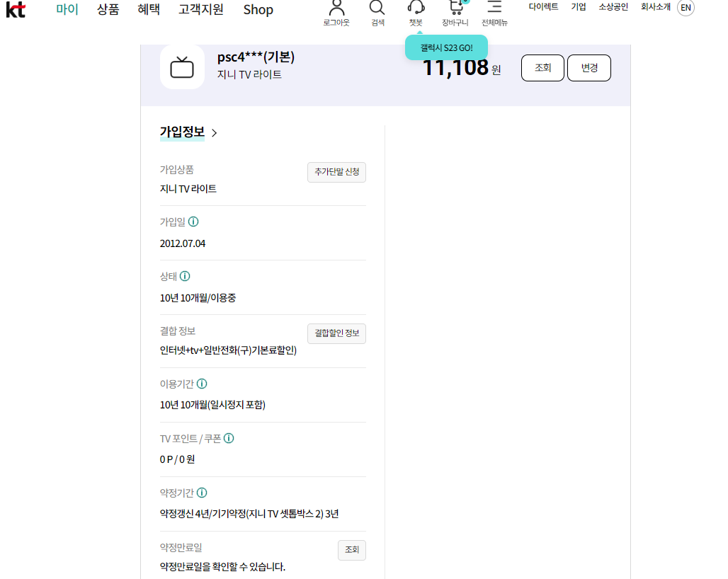
Task: Open the 마이 menu
Action: (x=67, y=10)
